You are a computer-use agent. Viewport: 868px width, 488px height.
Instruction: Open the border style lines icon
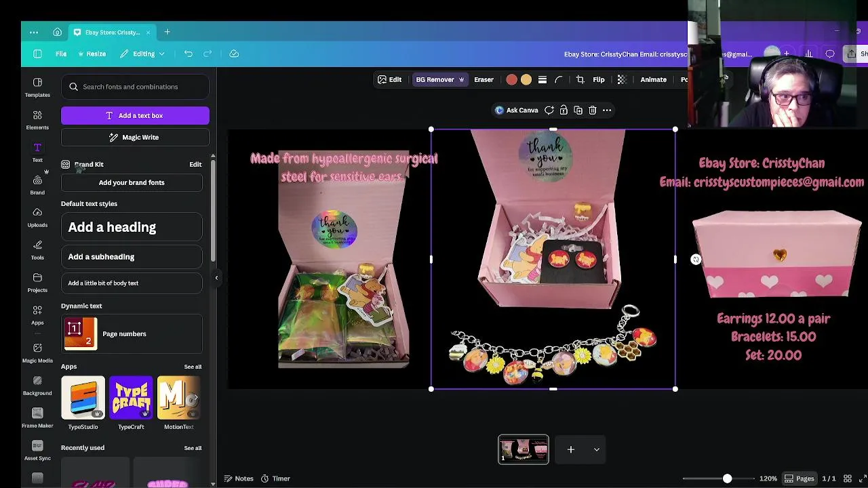542,79
